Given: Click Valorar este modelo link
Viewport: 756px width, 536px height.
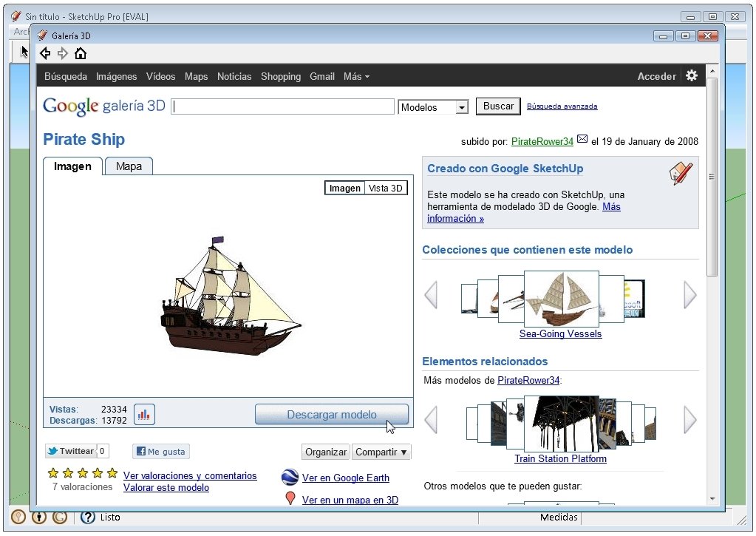Looking at the screenshot, I should tap(166, 487).
